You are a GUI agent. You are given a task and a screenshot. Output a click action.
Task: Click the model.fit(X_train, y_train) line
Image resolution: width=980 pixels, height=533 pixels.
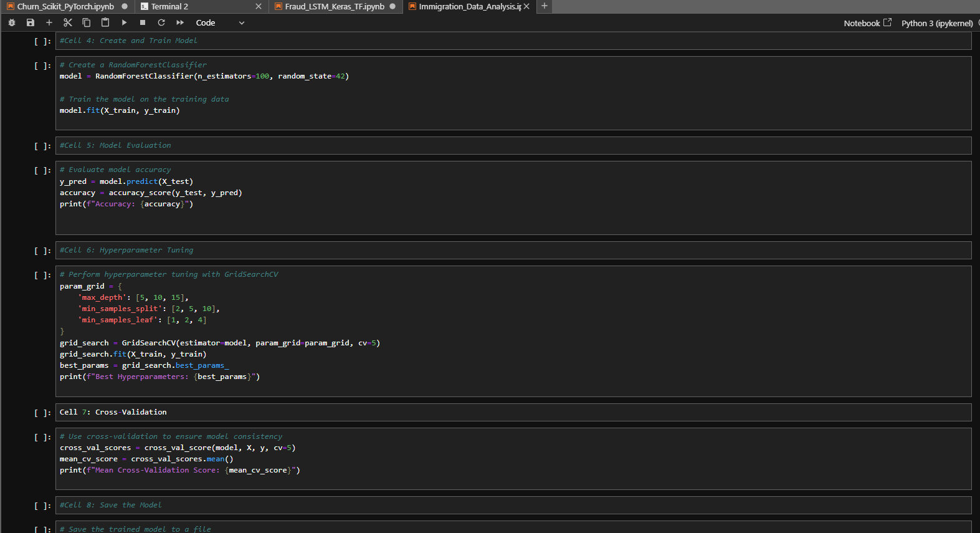pos(120,110)
